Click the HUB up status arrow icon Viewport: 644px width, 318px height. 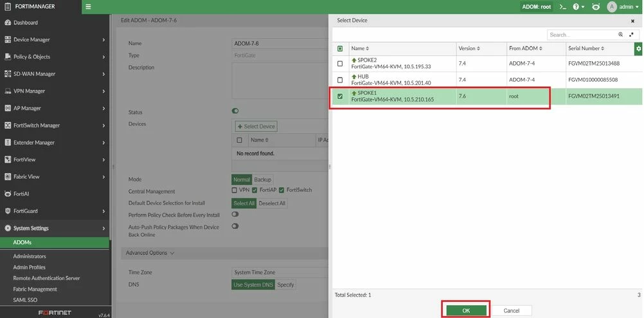pos(354,77)
